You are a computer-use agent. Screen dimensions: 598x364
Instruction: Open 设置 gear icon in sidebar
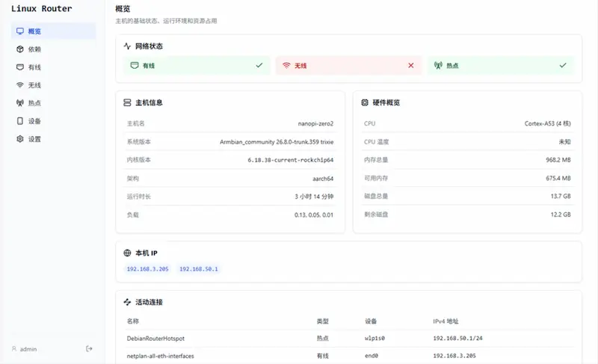pyautogui.click(x=20, y=139)
